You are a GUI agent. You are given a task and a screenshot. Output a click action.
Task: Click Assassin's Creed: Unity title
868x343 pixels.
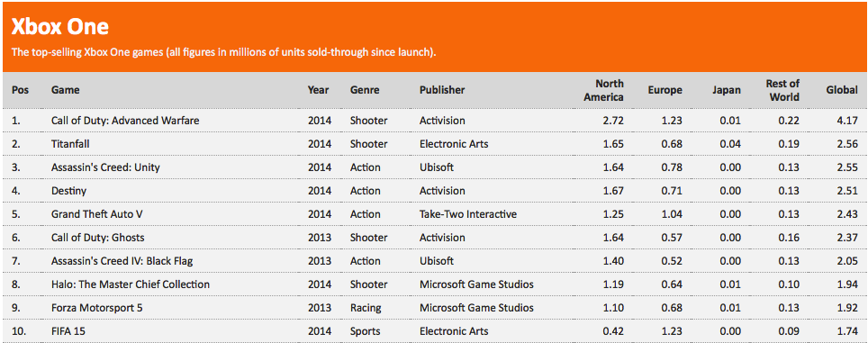[105, 167]
